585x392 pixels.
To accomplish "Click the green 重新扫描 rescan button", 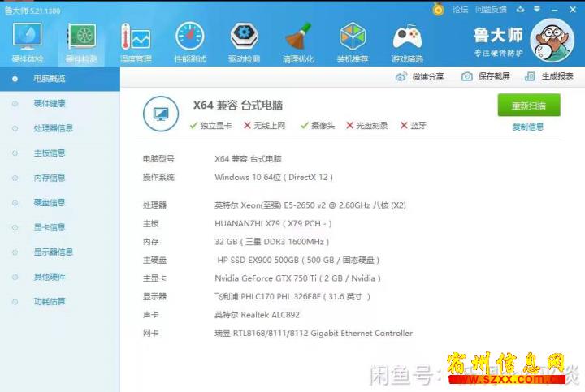I will (529, 105).
